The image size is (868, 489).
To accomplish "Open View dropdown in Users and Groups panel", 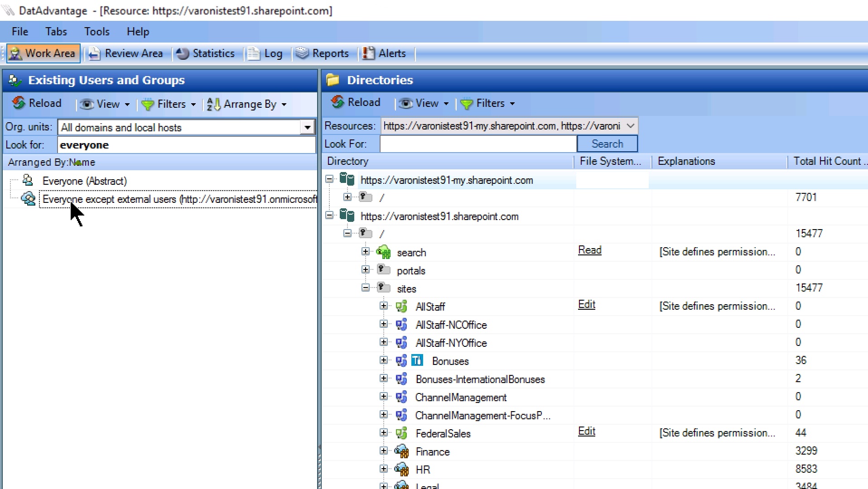I will pos(105,104).
